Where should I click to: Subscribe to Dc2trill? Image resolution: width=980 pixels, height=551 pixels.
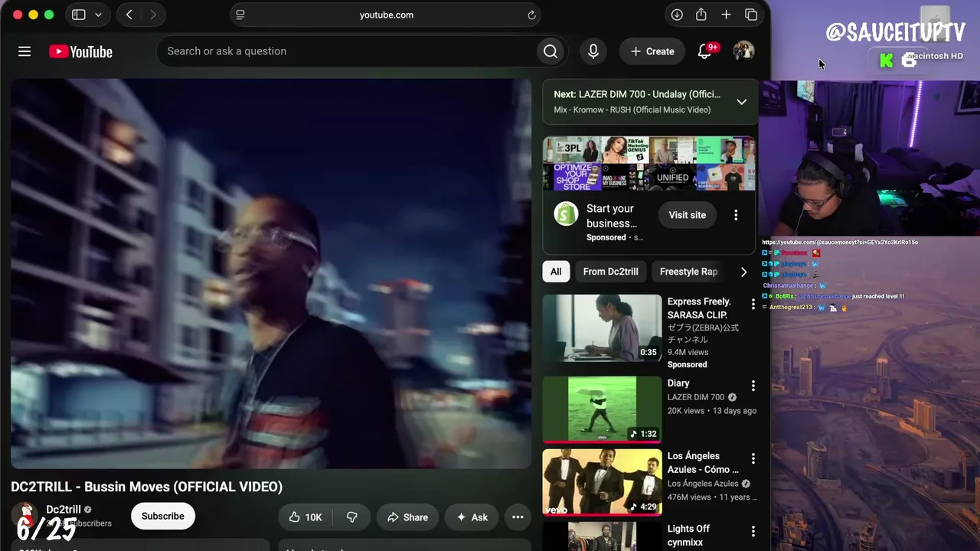pyautogui.click(x=163, y=517)
